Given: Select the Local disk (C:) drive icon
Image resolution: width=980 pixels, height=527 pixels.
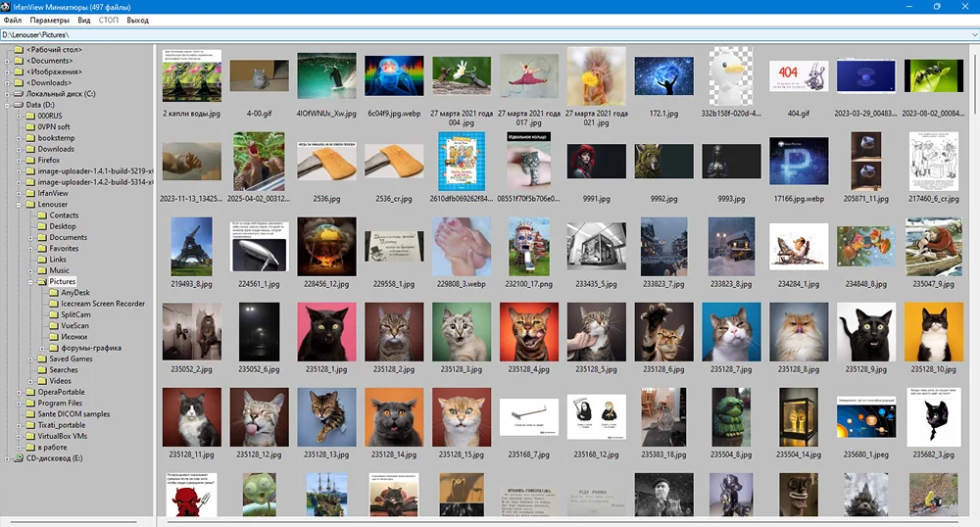Looking at the screenshot, I should coord(17,94).
